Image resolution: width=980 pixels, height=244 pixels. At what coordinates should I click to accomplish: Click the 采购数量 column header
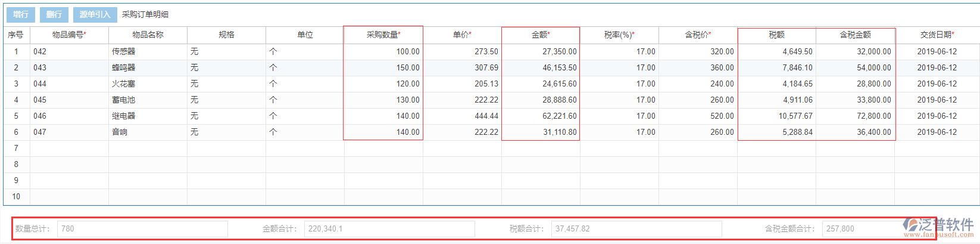pos(383,35)
